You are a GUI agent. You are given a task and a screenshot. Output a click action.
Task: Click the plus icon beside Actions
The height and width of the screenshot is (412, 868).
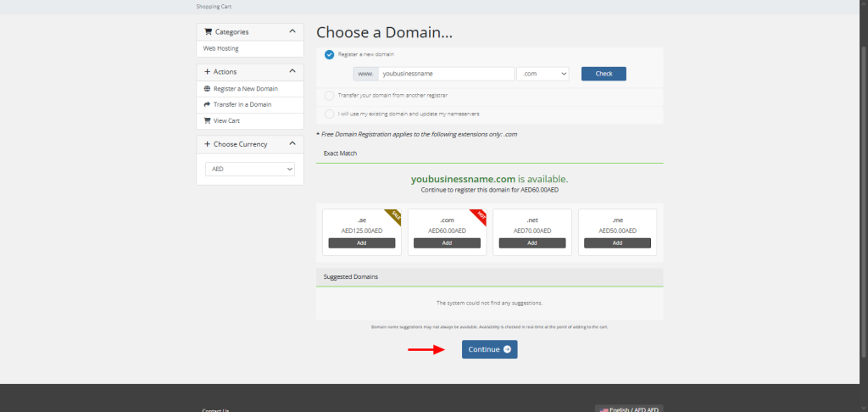pyautogui.click(x=208, y=72)
